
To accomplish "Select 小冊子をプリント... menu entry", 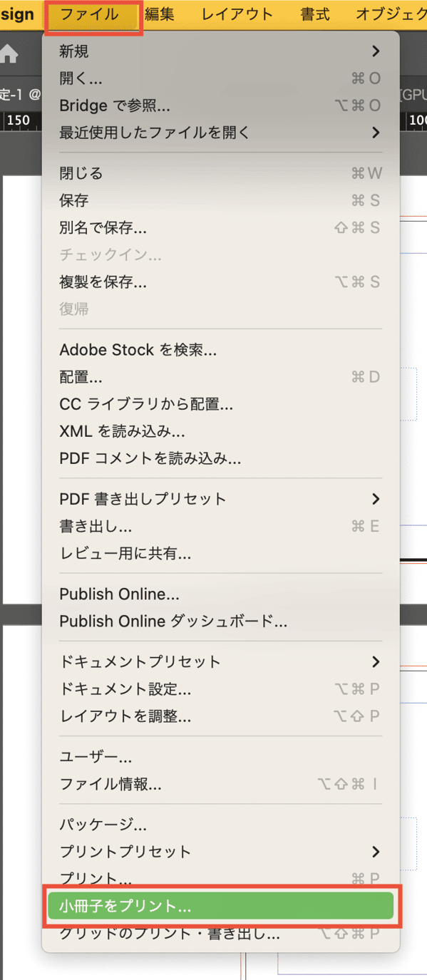I will click(221, 907).
